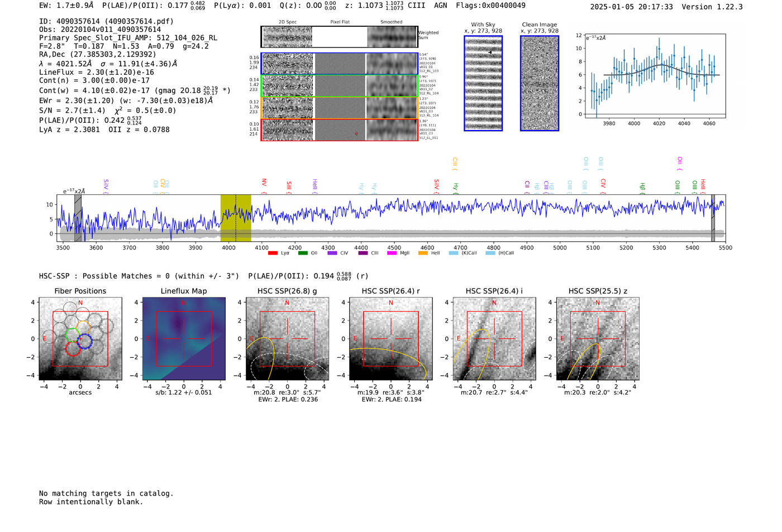
Task: Open the HSC SSP r-band image
Action: [390, 339]
